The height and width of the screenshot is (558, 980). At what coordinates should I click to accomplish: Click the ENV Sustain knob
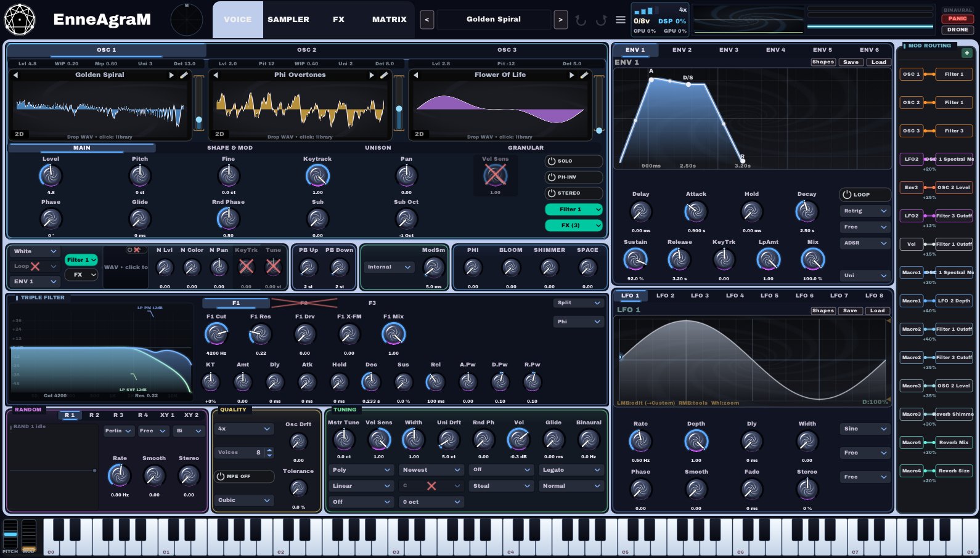click(x=635, y=259)
